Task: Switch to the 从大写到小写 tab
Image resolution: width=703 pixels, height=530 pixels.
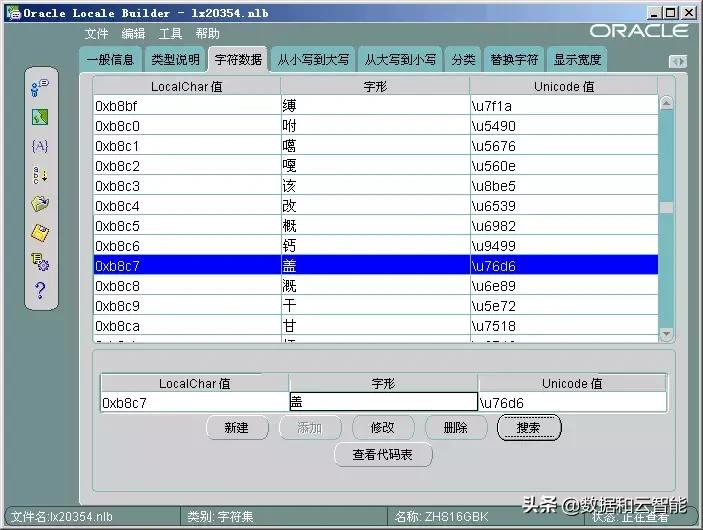Action: click(400, 59)
